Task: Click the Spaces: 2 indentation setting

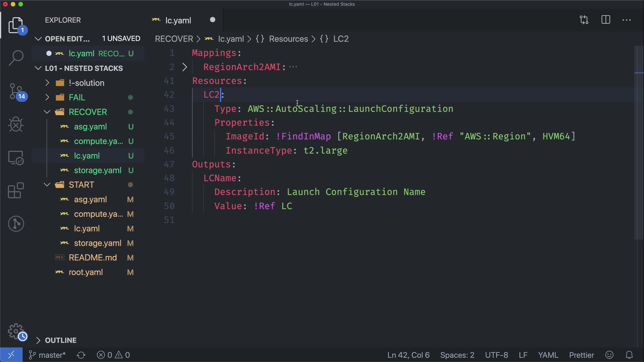Action: click(x=457, y=355)
